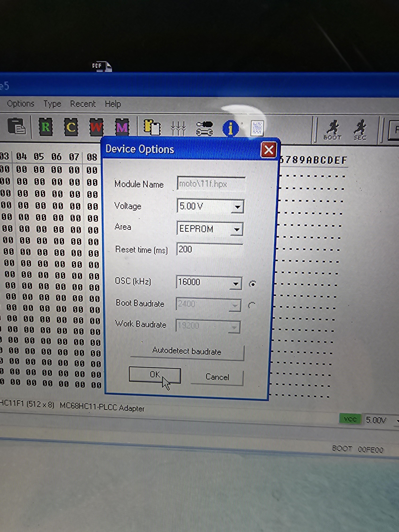Image resolution: width=399 pixels, height=532 pixels.
Task: Click the yellow C chip icon
Action: point(71,127)
